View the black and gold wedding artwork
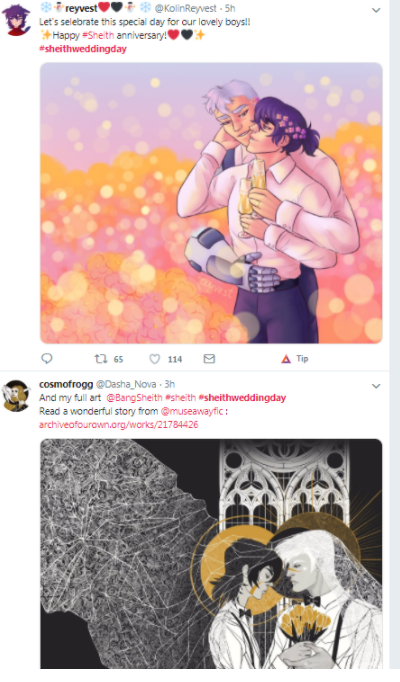 pos(211,554)
